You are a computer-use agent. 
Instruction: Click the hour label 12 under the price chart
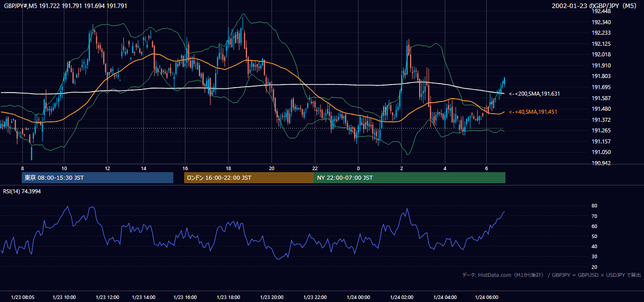click(x=107, y=168)
